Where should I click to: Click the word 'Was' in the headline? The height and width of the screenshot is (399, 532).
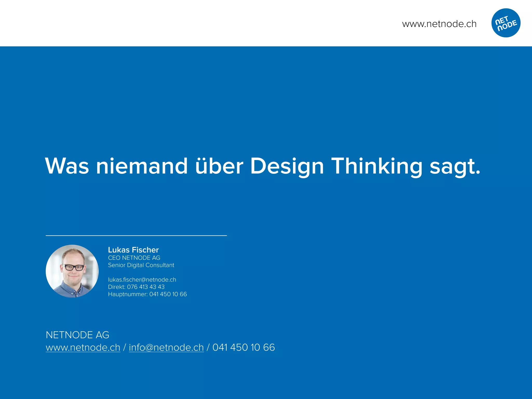pyautogui.click(x=67, y=166)
